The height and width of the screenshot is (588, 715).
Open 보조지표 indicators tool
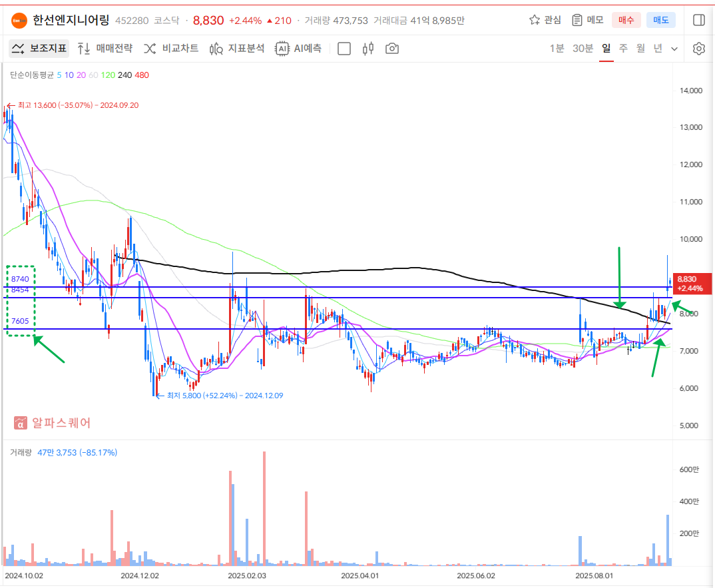(x=39, y=49)
